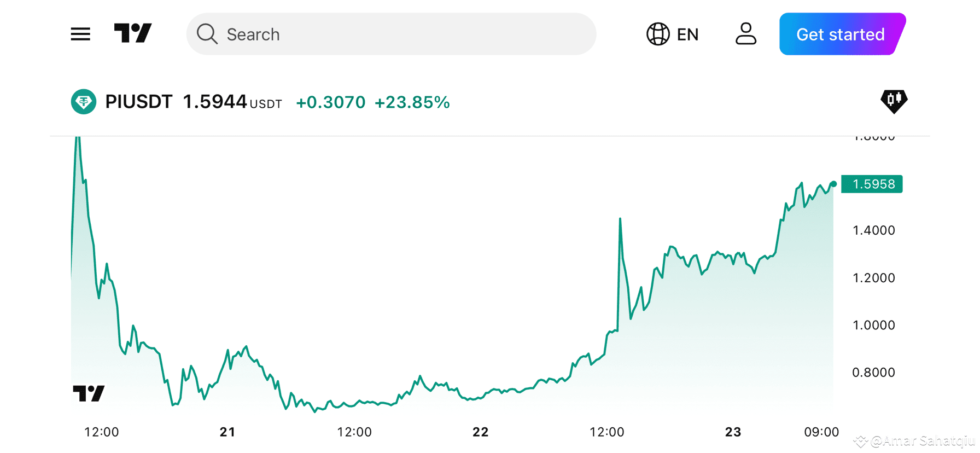Click the TradingView watermark on the chart
The height and width of the screenshot is (453, 980).
pos(89,392)
